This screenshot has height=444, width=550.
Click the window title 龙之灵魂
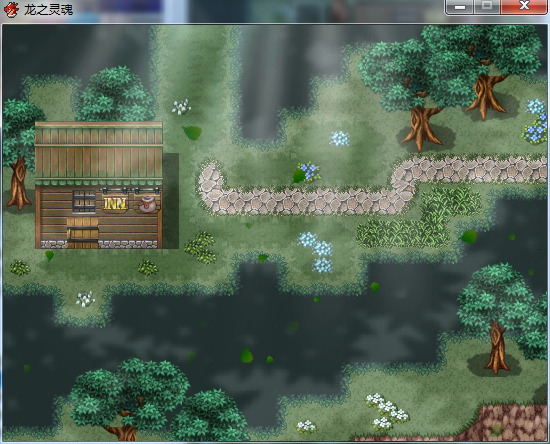49,10
